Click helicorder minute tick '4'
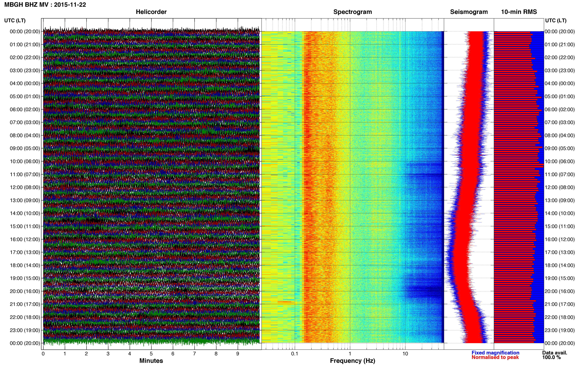 [x=130, y=354]
